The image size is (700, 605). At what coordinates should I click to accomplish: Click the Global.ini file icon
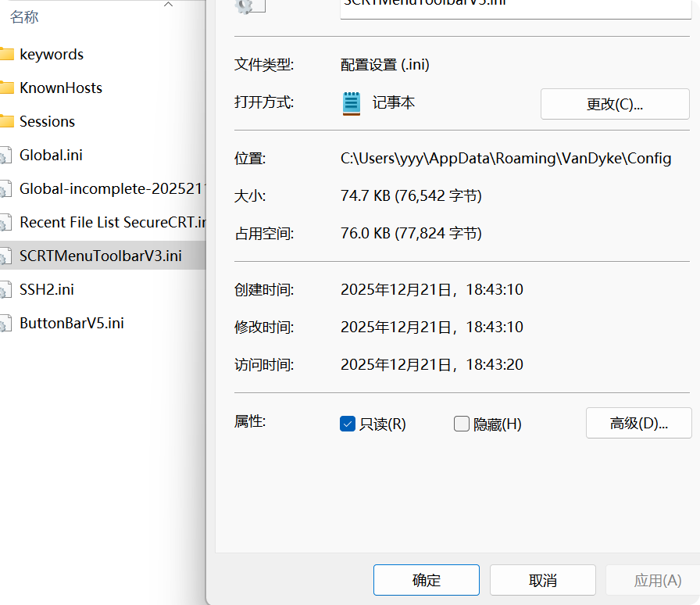(5, 156)
